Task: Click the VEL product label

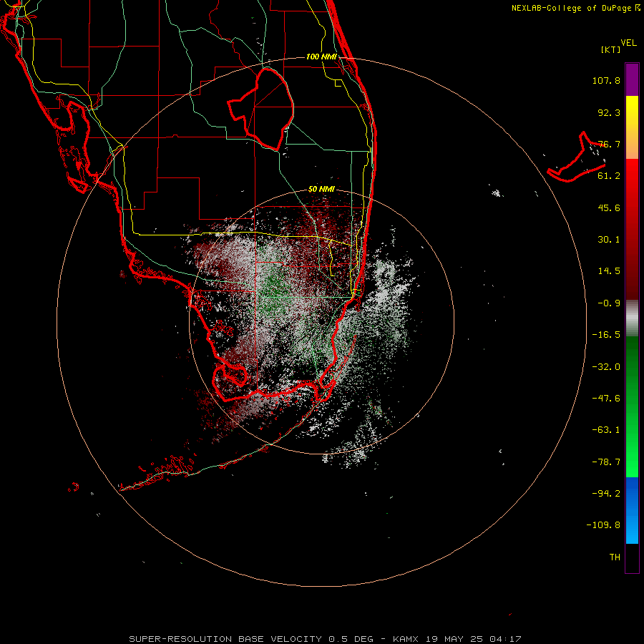Action: (628, 43)
